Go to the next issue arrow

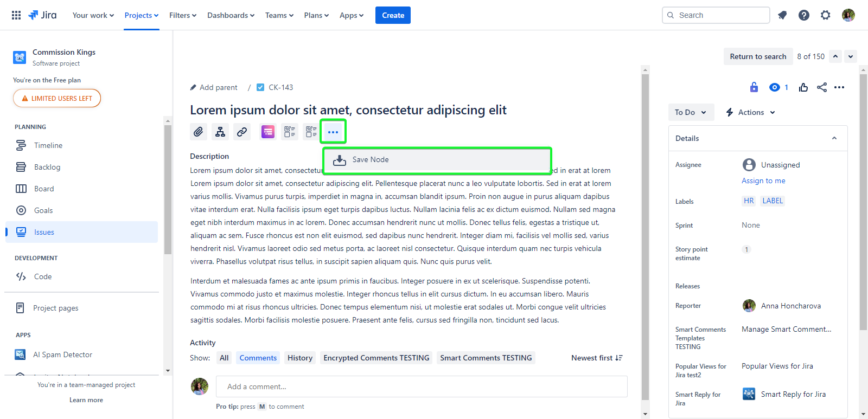point(851,56)
